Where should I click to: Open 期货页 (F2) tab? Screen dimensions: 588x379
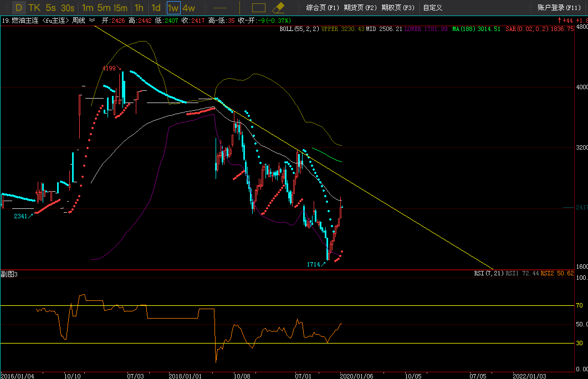[360, 8]
